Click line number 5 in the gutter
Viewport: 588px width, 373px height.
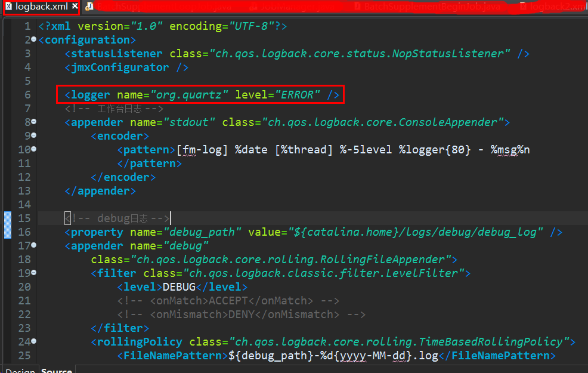pyautogui.click(x=28, y=81)
